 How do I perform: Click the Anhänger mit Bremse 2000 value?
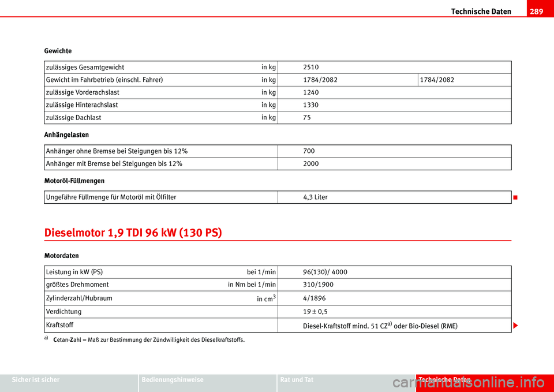click(311, 163)
